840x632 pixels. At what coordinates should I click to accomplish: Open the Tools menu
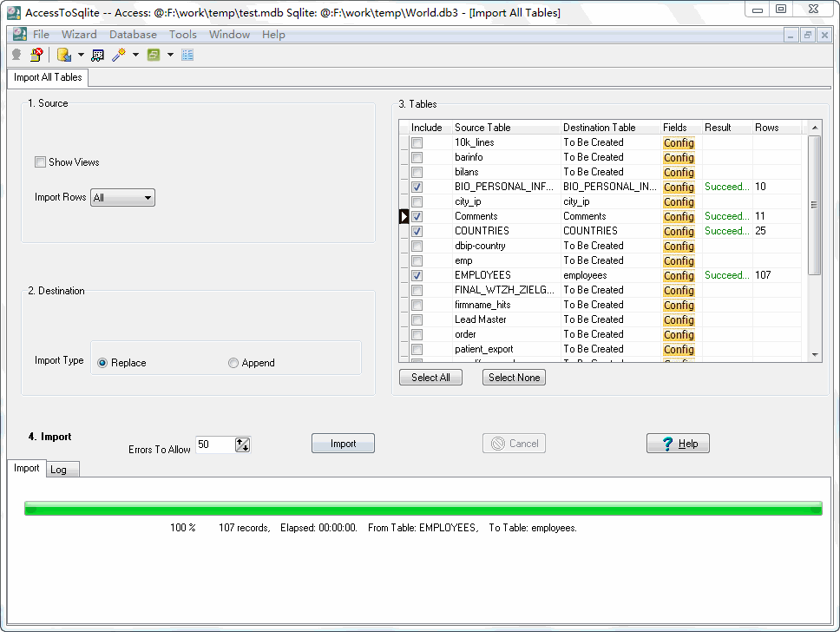point(183,35)
